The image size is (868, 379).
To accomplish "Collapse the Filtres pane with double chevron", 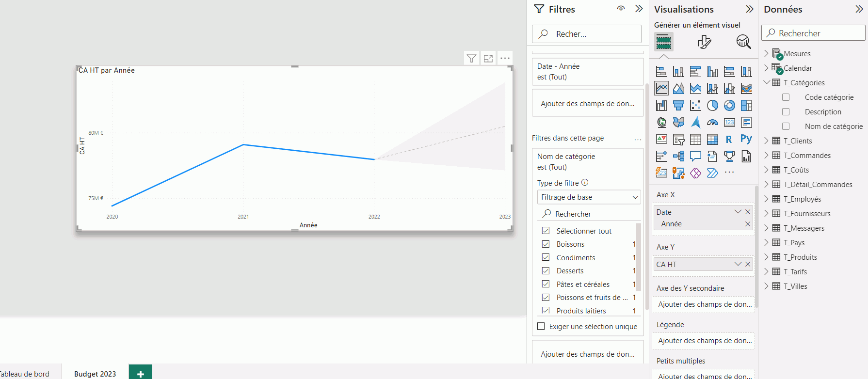I will 639,9.
